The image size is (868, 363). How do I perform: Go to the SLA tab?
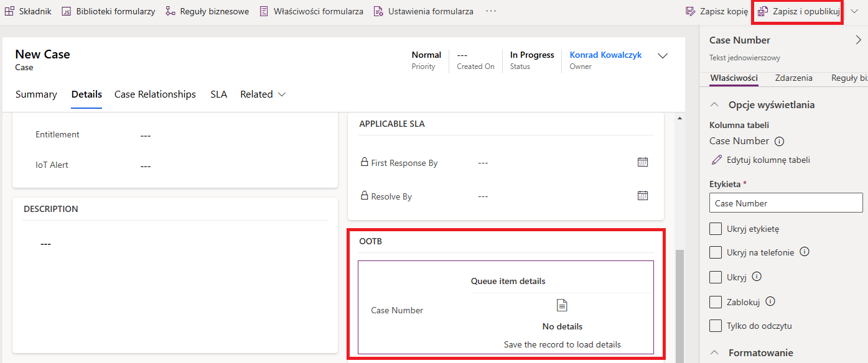[x=218, y=94]
